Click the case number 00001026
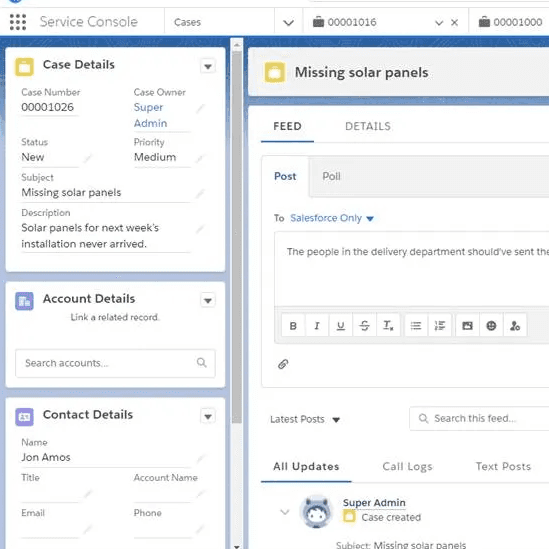The image size is (549, 549). tap(48, 107)
